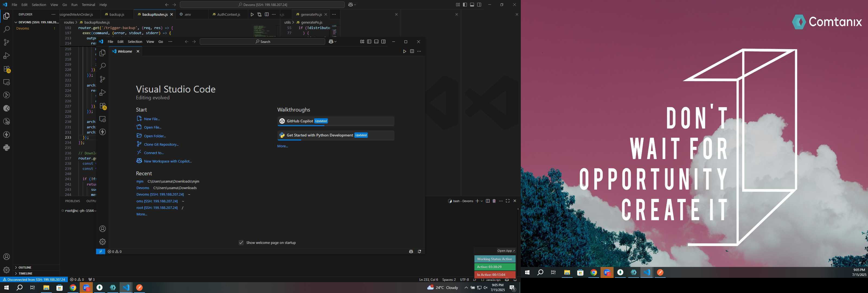Collapse DEVOMS SSH folder in Explorer

(x=36, y=22)
